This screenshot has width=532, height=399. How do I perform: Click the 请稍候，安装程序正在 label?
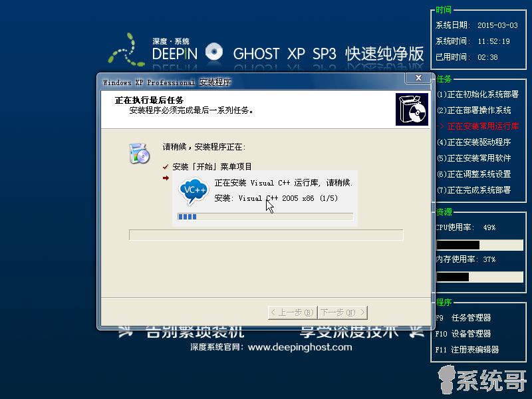204,147
